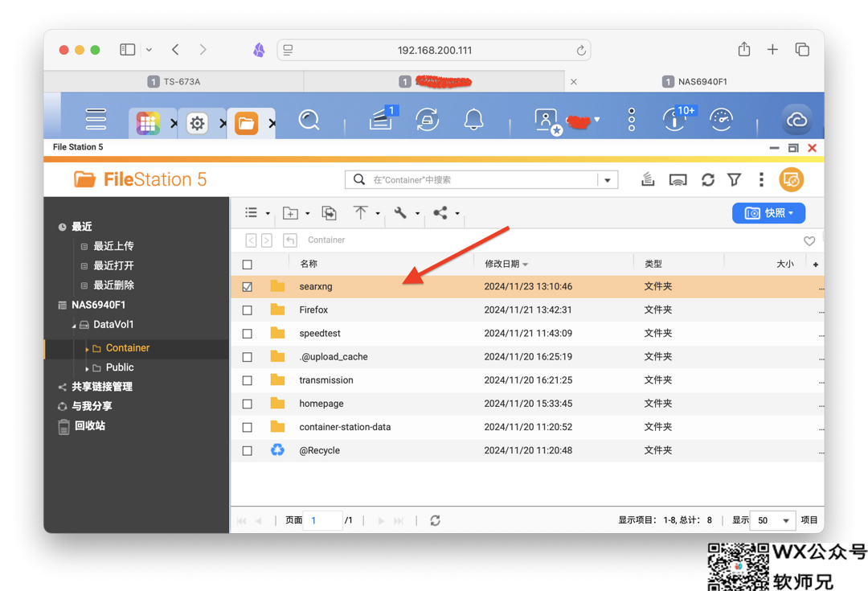Open the myQNAPcloud cloud icon

[796, 120]
